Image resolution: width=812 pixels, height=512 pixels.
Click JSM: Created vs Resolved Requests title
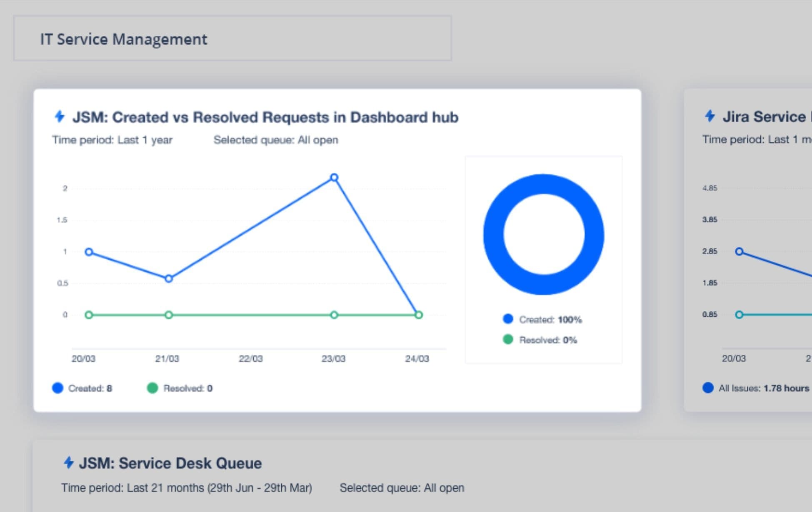pos(265,117)
